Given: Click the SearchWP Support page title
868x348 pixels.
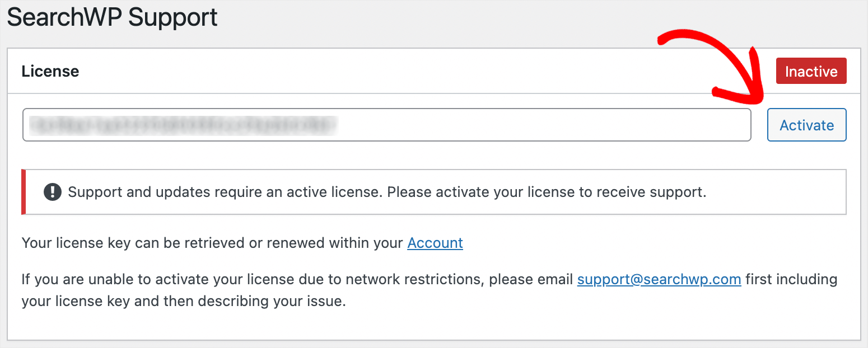Looking at the screenshot, I should pyautogui.click(x=112, y=18).
